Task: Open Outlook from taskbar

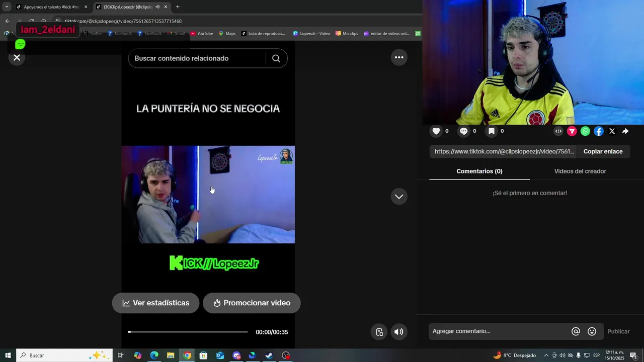Action: point(220,355)
